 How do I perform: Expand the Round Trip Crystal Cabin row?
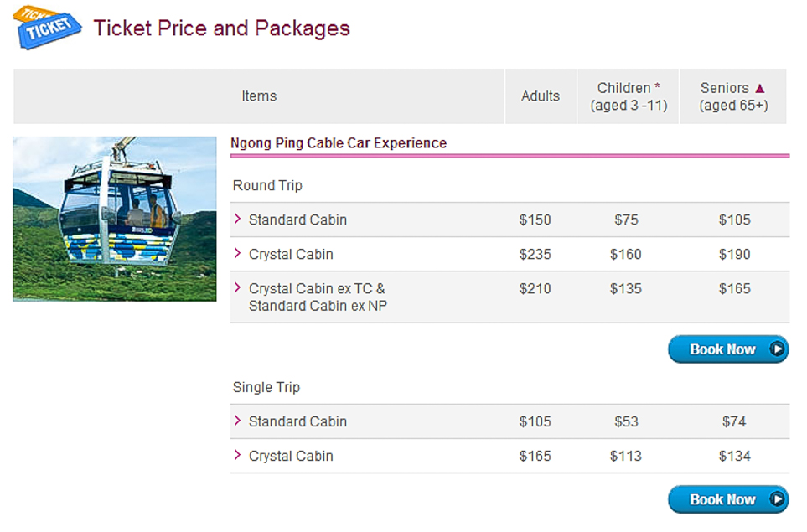tap(237, 254)
